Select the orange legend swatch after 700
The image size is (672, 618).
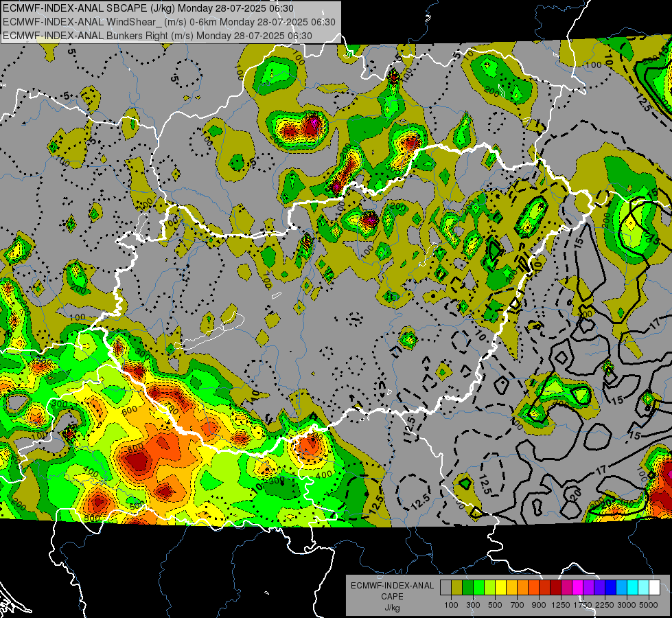[522, 588]
